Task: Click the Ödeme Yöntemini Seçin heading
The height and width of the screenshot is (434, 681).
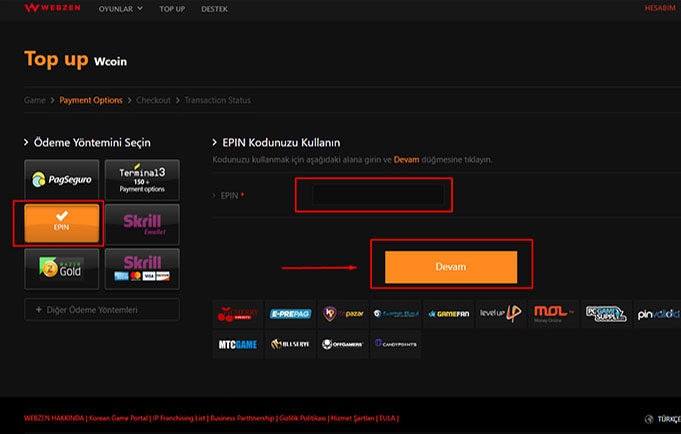Action: click(92, 142)
